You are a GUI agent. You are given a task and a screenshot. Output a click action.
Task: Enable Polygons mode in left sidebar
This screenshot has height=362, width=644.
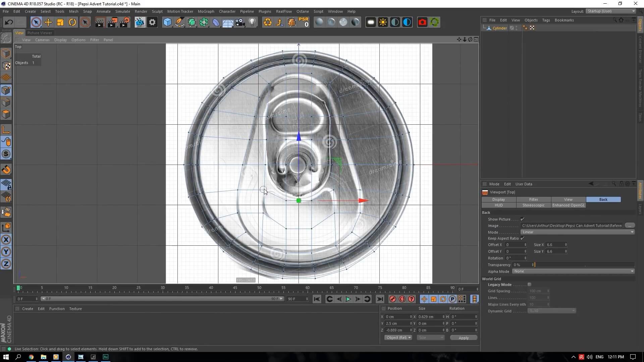[x=6, y=115]
